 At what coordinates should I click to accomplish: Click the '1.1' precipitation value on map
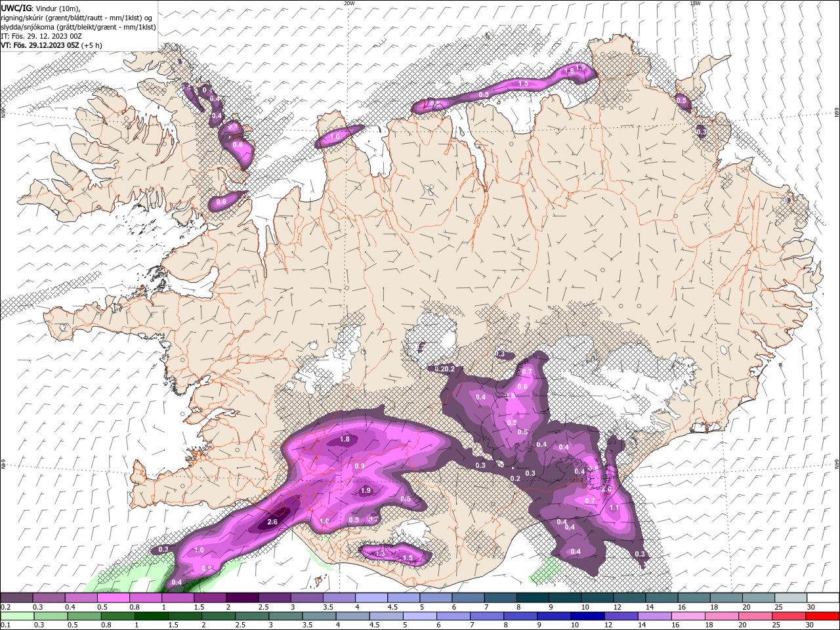[614, 507]
